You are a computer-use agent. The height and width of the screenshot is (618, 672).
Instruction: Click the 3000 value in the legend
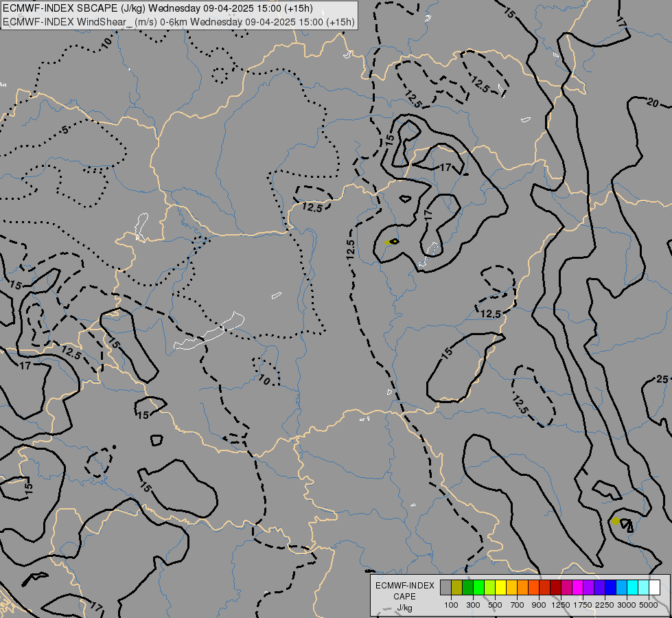pyautogui.click(x=627, y=605)
